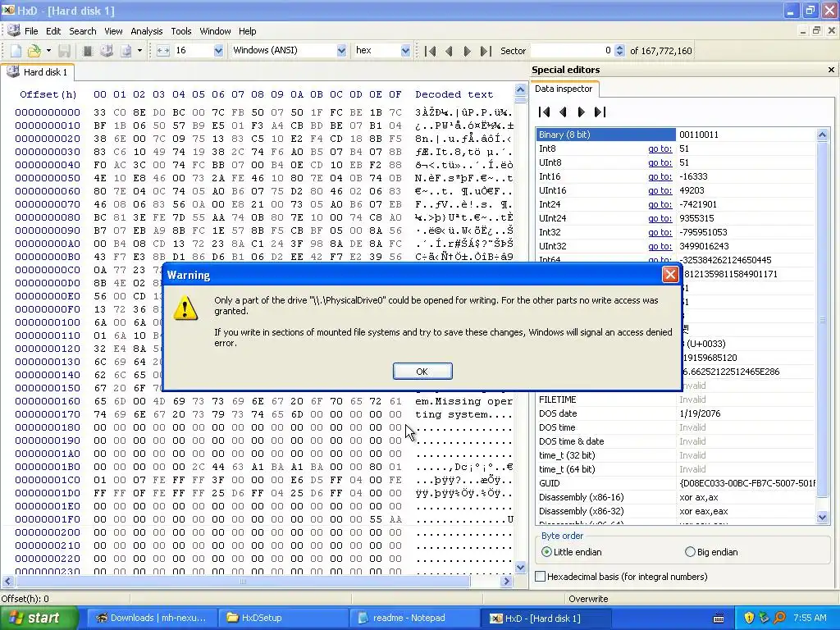The width and height of the screenshot is (840, 630).
Task: Click the keyboard tray icon in taskbar
Action: tap(719, 619)
